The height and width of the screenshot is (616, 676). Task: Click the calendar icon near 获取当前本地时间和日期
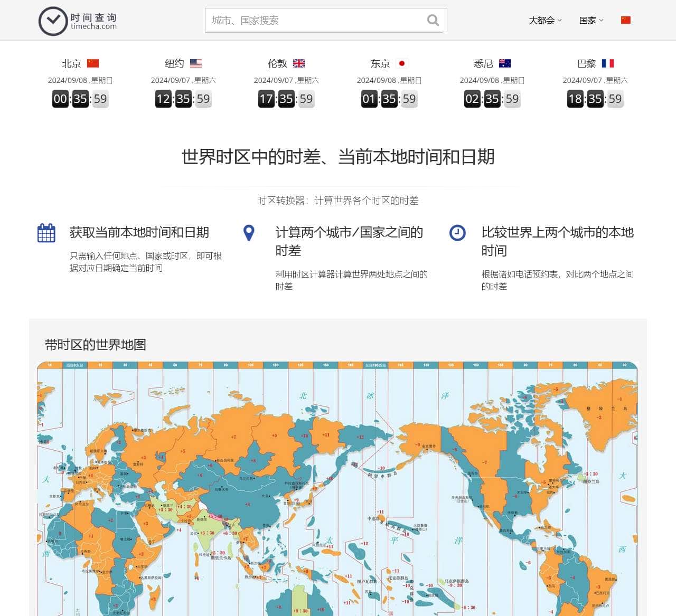(x=46, y=232)
